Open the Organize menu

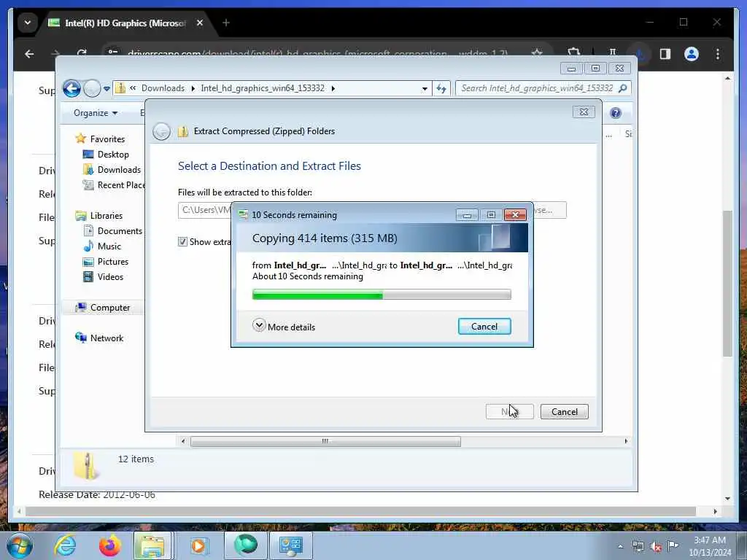tap(96, 113)
